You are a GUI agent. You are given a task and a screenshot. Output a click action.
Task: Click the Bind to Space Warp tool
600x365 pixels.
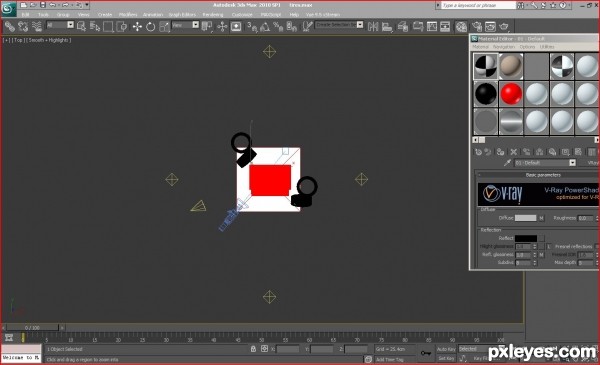(x=37, y=26)
